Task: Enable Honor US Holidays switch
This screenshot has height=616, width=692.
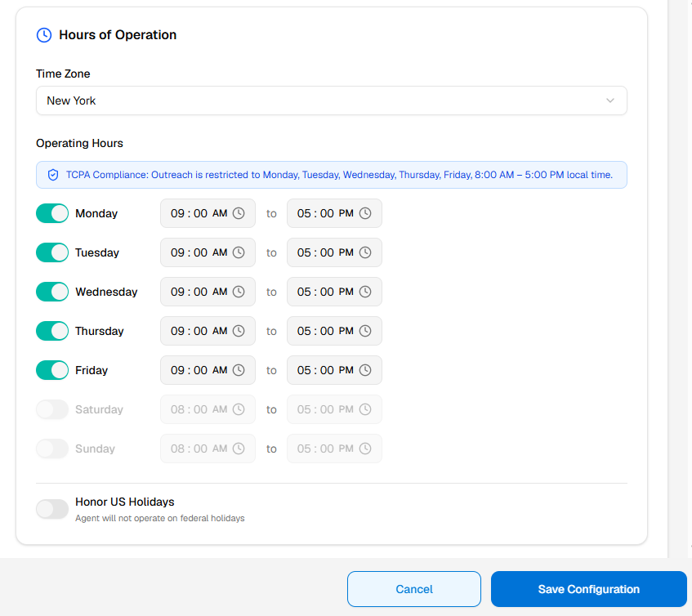Action: 52,509
